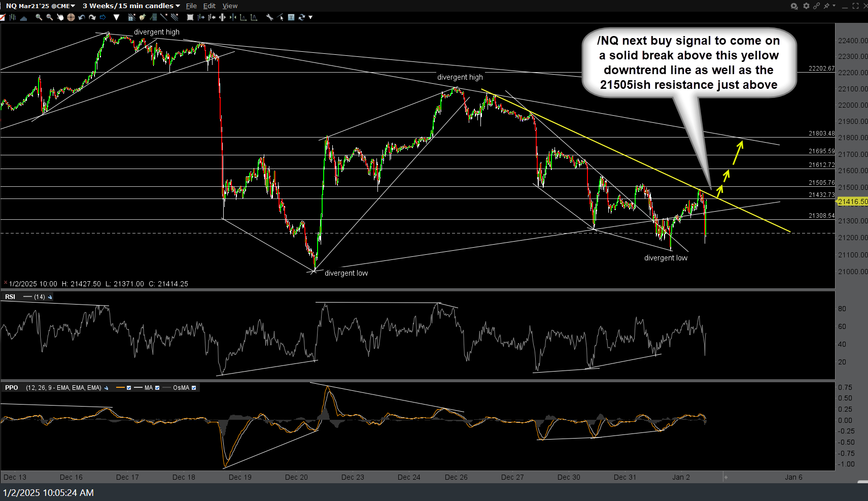Toggle the PPO line checkbox
Image resolution: width=868 pixels, height=501 pixels.
point(129,388)
